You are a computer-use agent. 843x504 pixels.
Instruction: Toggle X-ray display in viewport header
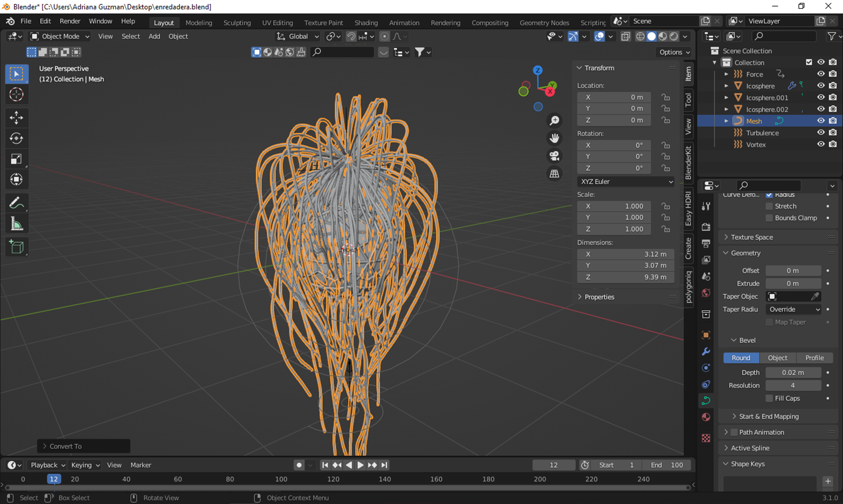tap(625, 37)
